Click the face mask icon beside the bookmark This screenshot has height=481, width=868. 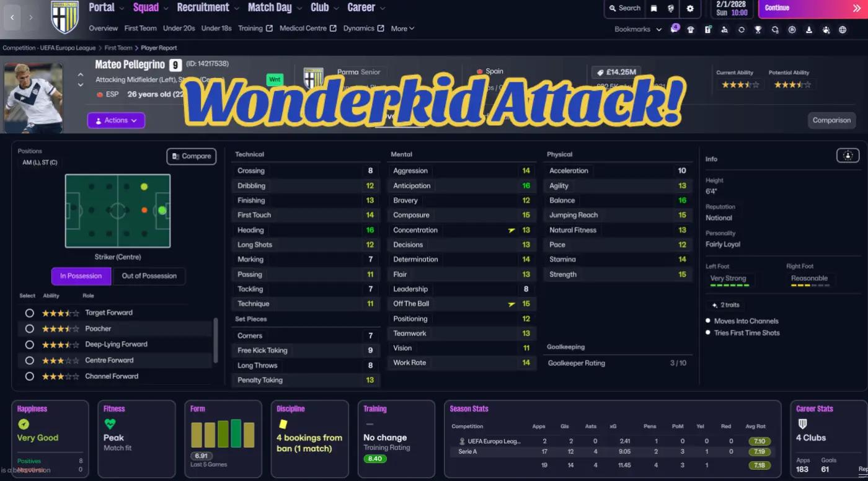tap(671, 8)
